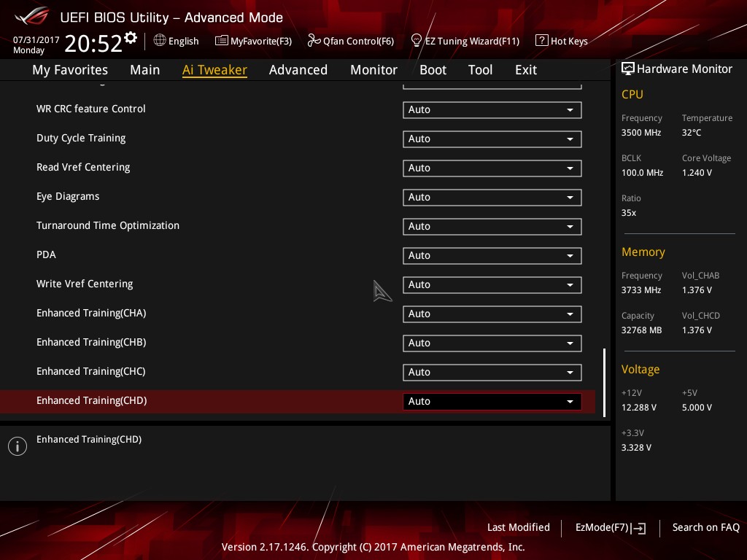The image size is (747, 560).
Task: Select the PDA setting label
Action: tap(46, 254)
